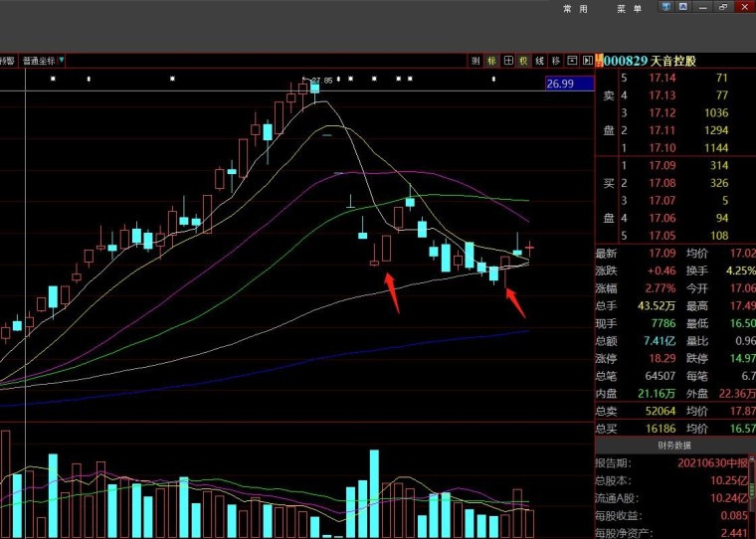
Task: Click the panel window icon beside 移
Action: (x=572, y=61)
